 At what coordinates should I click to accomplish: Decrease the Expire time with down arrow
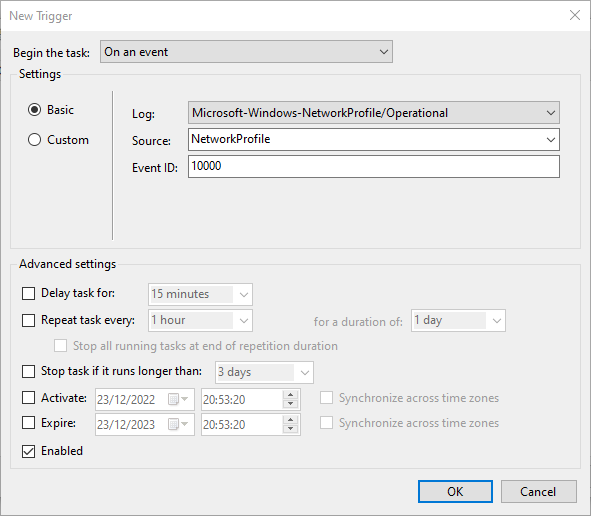click(290, 429)
